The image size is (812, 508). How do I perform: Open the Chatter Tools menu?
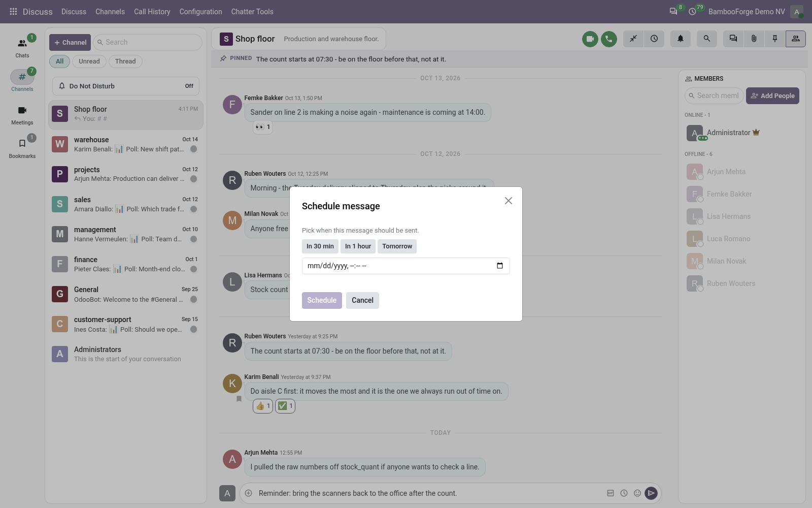pos(252,12)
